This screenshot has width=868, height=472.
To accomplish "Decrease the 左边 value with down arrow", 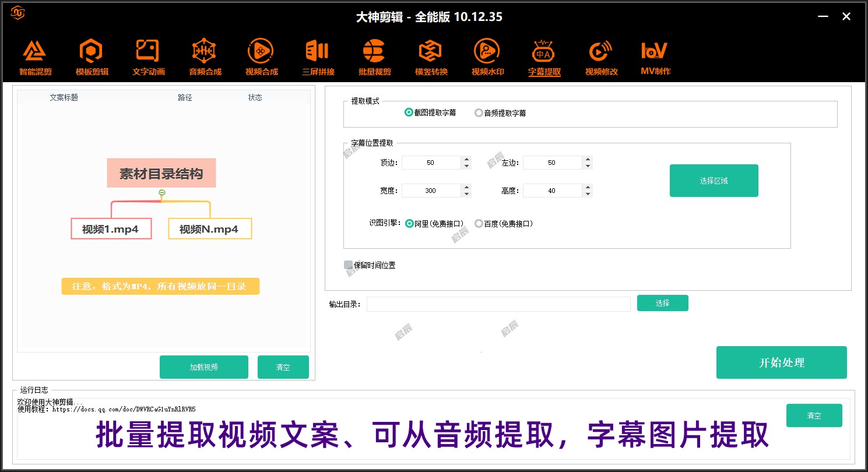I will pyautogui.click(x=588, y=166).
